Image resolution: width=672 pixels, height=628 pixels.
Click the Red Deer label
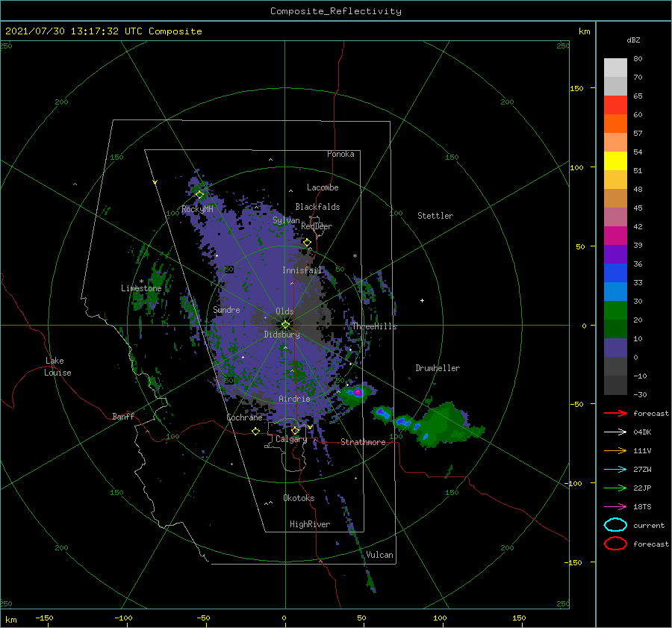(317, 226)
